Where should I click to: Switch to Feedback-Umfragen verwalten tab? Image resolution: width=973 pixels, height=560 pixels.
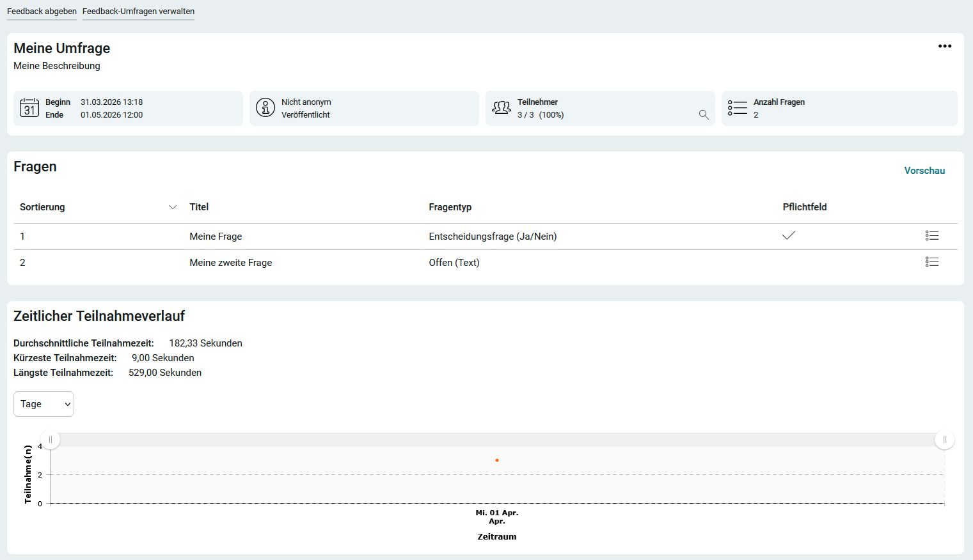tap(138, 12)
